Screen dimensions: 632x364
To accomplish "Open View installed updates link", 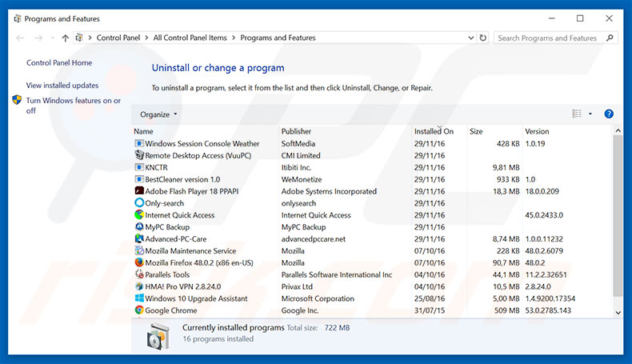I will tap(62, 86).
